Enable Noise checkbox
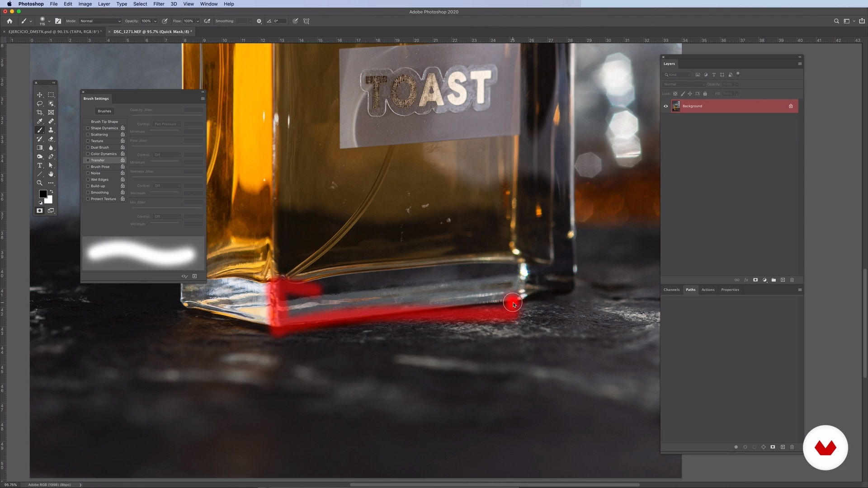Image resolution: width=868 pixels, height=488 pixels. [x=88, y=173]
